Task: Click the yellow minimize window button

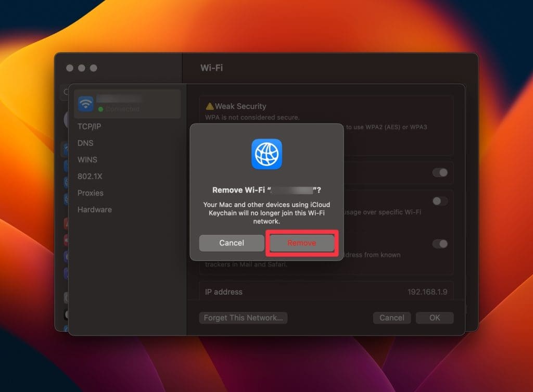Action: (x=82, y=68)
